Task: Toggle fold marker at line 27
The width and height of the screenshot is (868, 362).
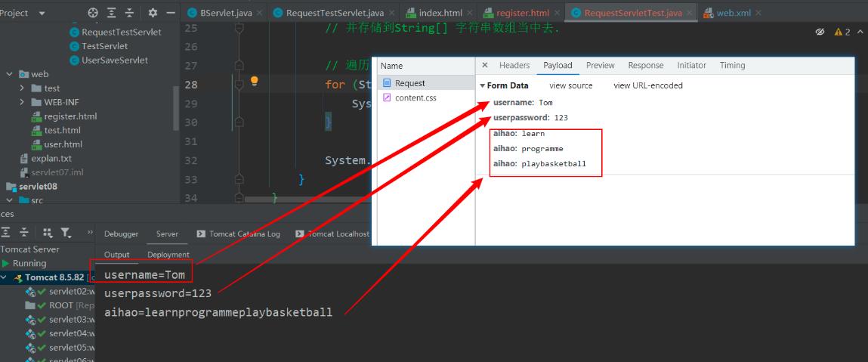Action: pyautogui.click(x=239, y=66)
